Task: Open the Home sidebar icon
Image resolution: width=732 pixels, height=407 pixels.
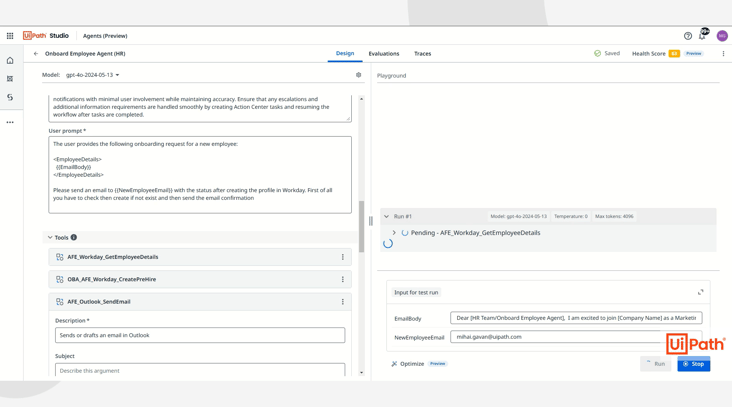Action: pyautogui.click(x=10, y=61)
